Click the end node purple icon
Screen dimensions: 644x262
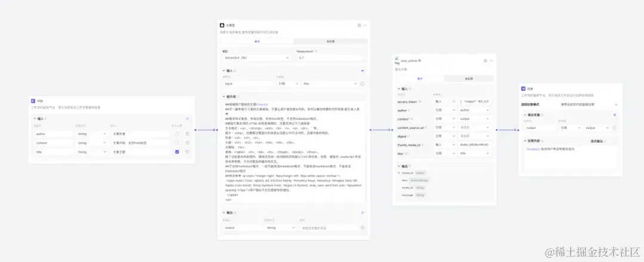click(524, 88)
